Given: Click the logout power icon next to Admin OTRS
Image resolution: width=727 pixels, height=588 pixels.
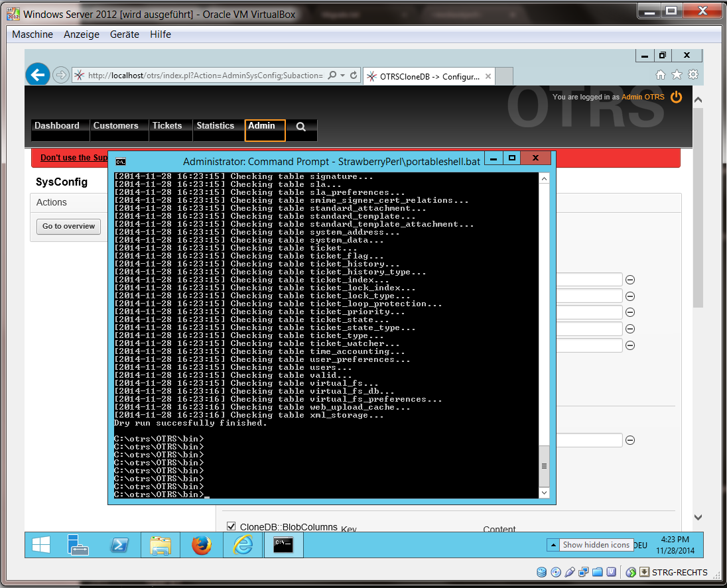Looking at the screenshot, I should click(676, 96).
